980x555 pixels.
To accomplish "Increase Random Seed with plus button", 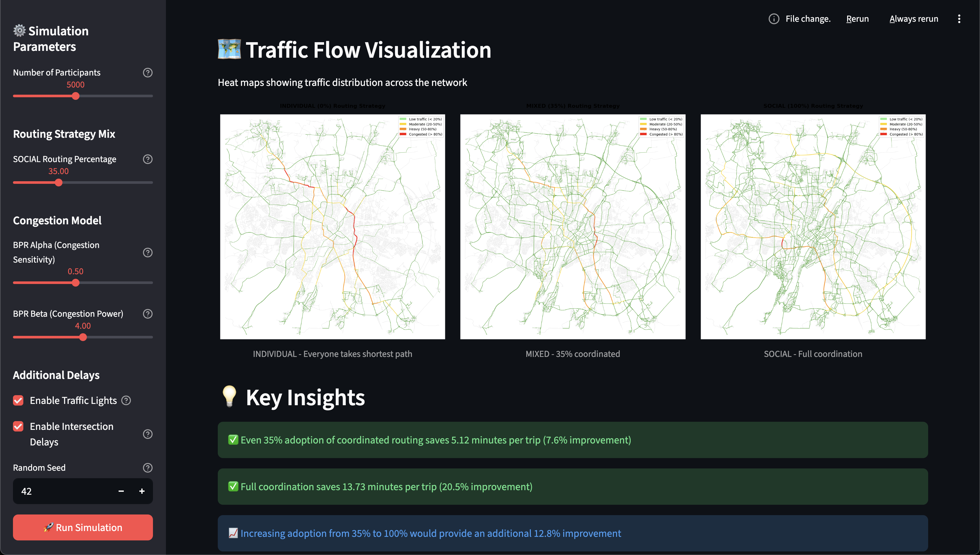I will [x=142, y=491].
